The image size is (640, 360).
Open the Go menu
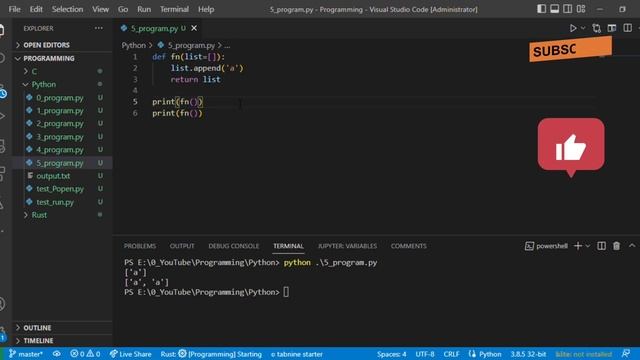coord(123,9)
